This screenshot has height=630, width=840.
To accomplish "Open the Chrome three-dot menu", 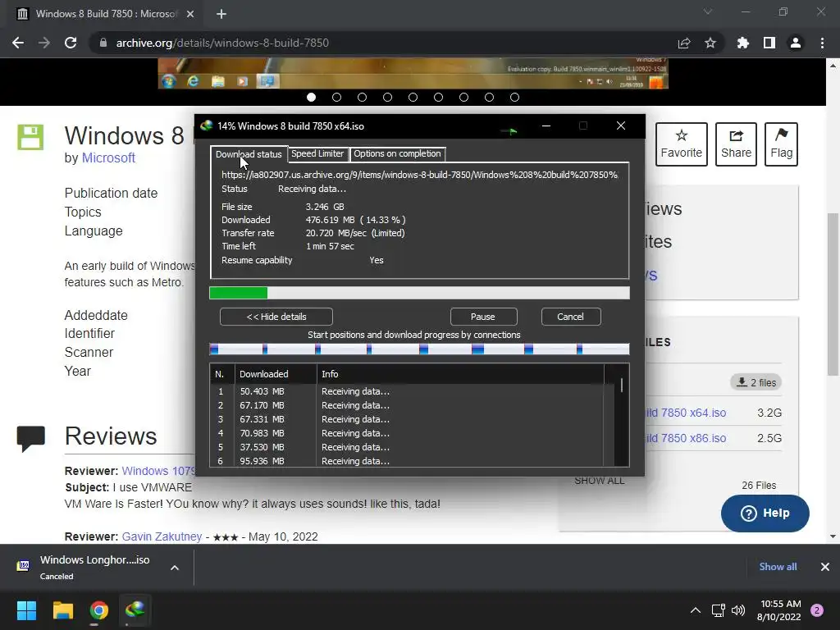I will click(x=822, y=43).
